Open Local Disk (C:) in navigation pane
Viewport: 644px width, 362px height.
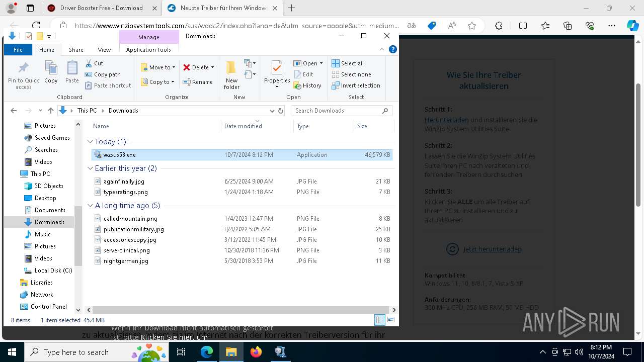[48, 270]
